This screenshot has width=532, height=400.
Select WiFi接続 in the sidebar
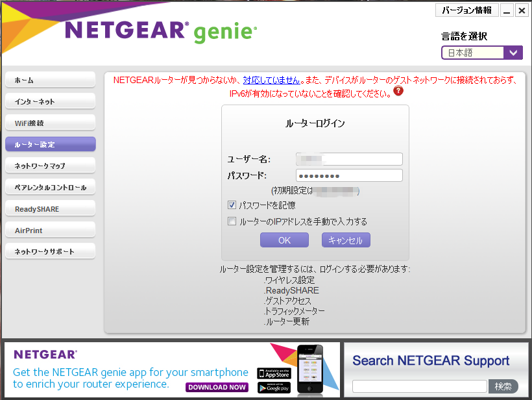pyautogui.click(x=51, y=123)
